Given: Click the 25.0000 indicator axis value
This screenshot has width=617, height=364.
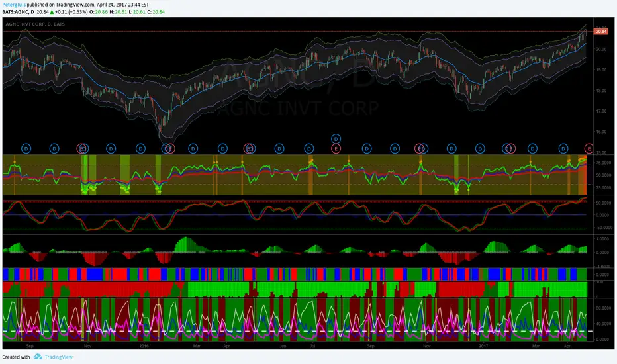Looking at the screenshot, I should point(603,188).
